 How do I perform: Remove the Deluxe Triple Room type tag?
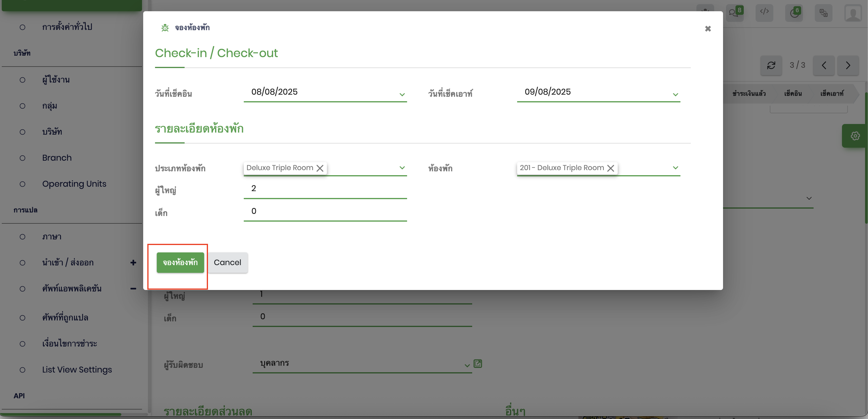pyautogui.click(x=320, y=168)
